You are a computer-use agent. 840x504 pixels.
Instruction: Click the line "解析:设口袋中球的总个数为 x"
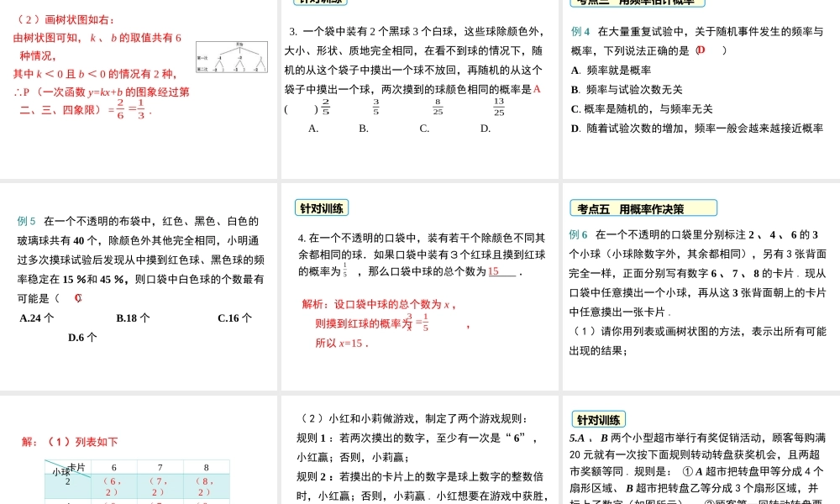380,305
